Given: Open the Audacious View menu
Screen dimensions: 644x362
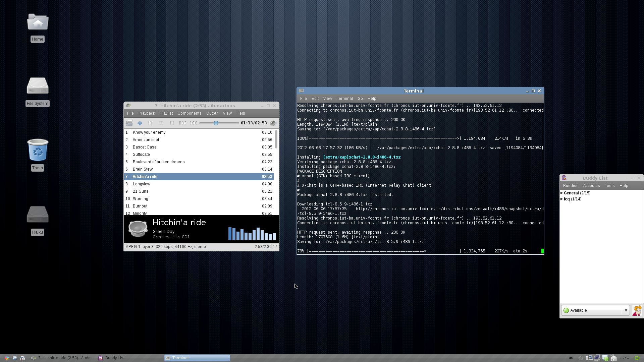Looking at the screenshot, I should [227, 113].
